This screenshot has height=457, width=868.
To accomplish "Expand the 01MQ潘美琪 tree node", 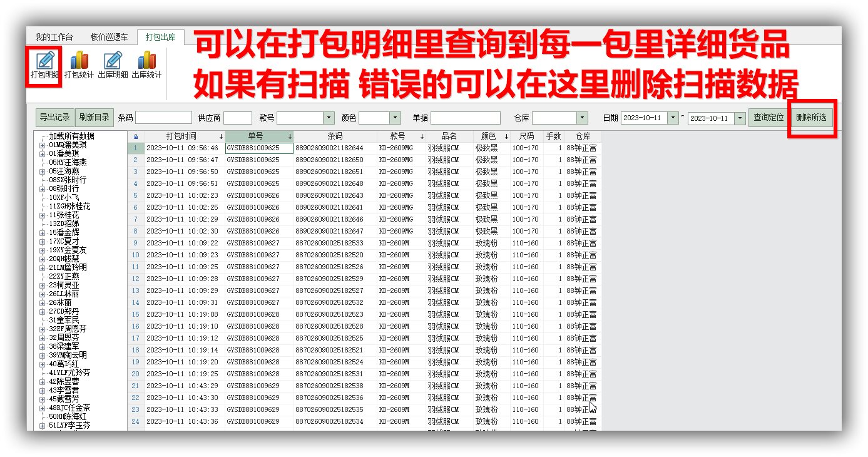I will coord(43,145).
